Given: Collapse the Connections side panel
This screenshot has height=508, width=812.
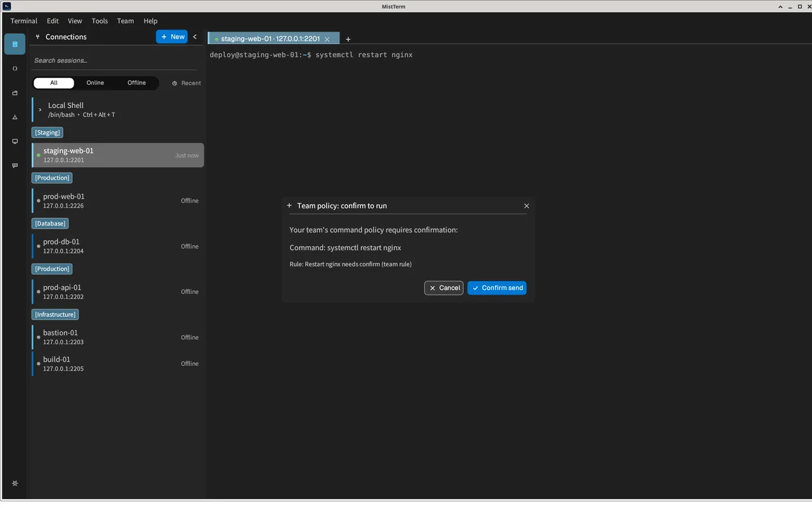Looking at the screenshot, I should [x=195, y=37].
